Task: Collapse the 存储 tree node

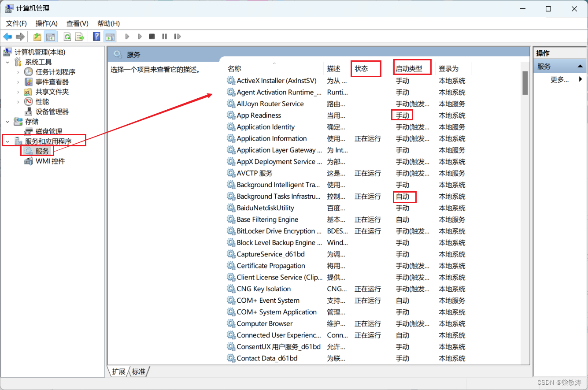Action: click(x=7, y=121)
